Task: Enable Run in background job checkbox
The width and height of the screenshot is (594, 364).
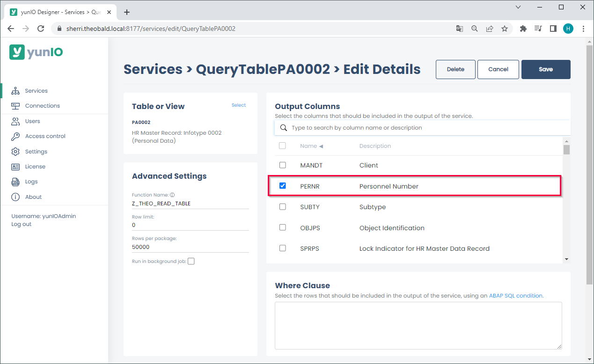Action: (191, 262)
